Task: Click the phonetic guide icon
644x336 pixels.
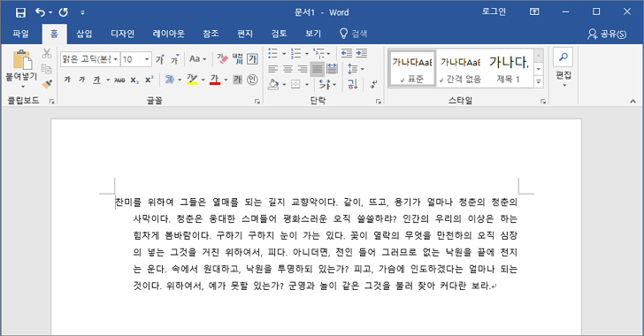Action: (x=237, y=58)
